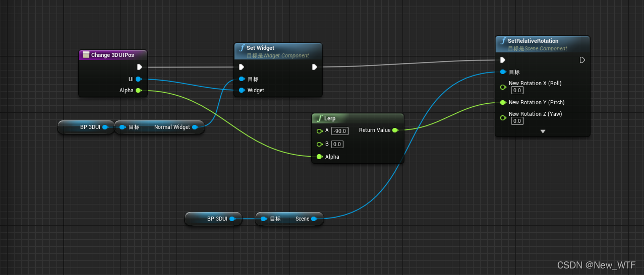
Task: Select the Set Widget node title
Action: pos(260,48)
